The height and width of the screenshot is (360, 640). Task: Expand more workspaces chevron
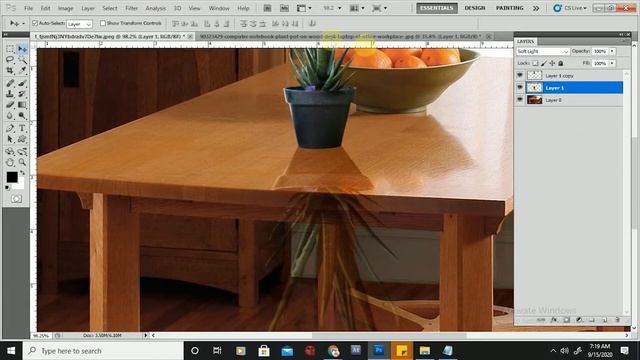536,8
